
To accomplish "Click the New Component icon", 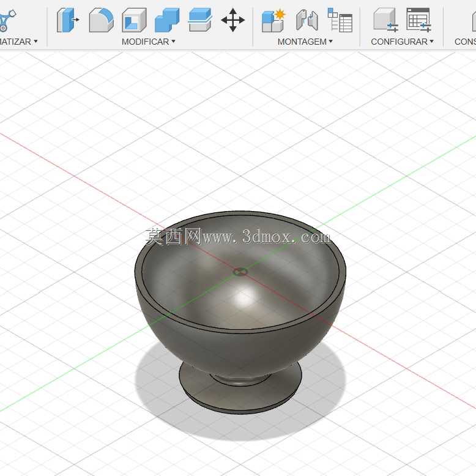I will coord(274,20).
